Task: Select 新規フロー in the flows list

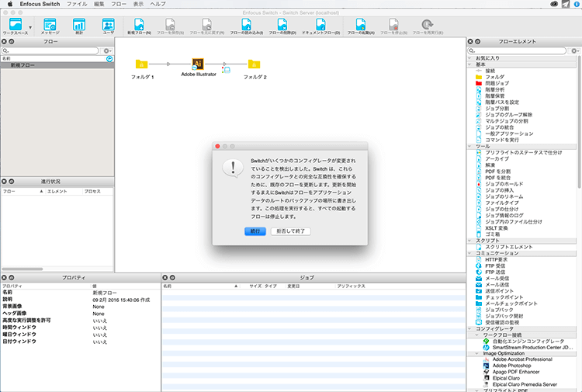Action: [x=57, y=65]
